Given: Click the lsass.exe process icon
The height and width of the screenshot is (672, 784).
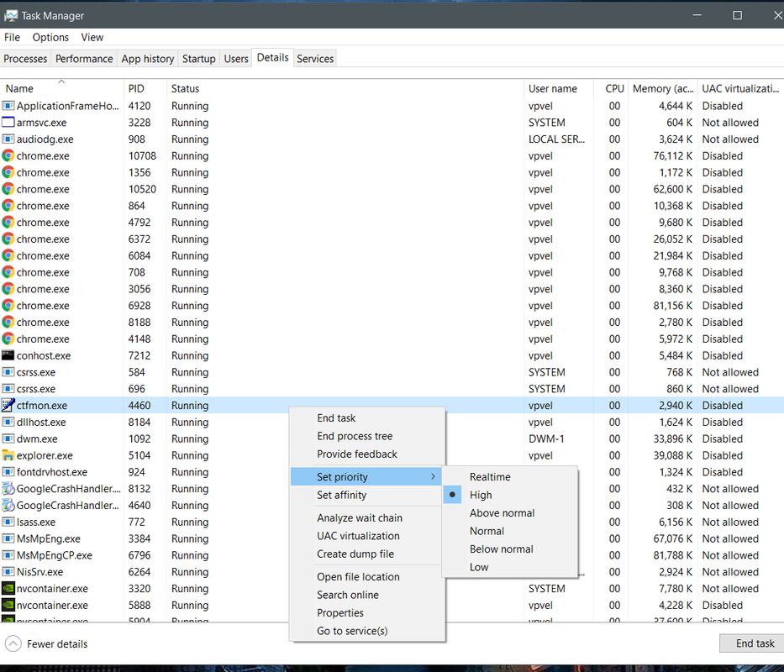Looking at the screenshot, I should click(8, 522).
